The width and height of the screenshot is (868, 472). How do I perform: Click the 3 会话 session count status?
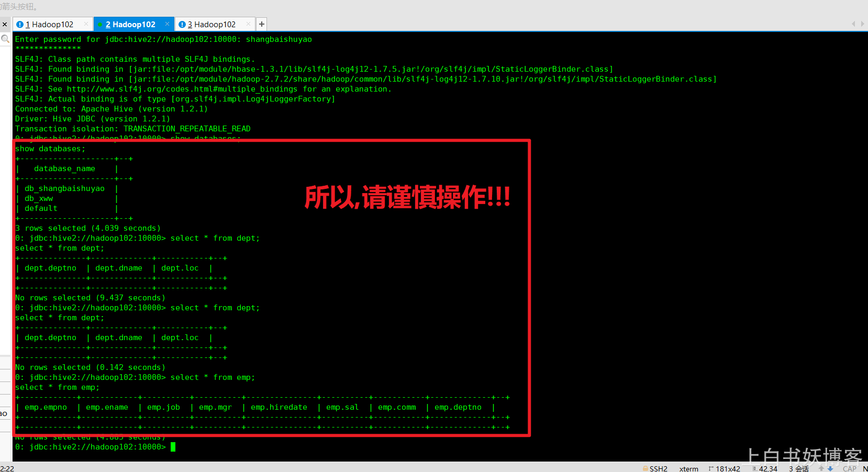[799, 468]
